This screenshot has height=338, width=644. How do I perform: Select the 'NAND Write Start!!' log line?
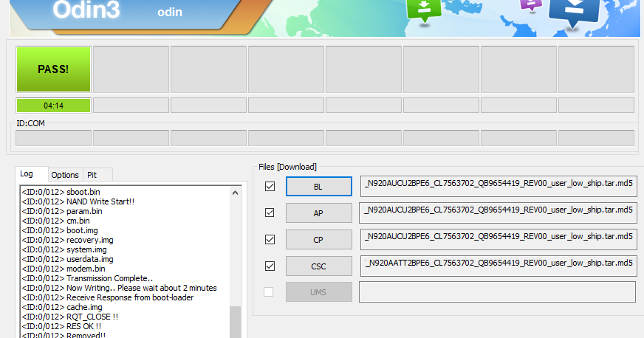(x=78, y=201)
